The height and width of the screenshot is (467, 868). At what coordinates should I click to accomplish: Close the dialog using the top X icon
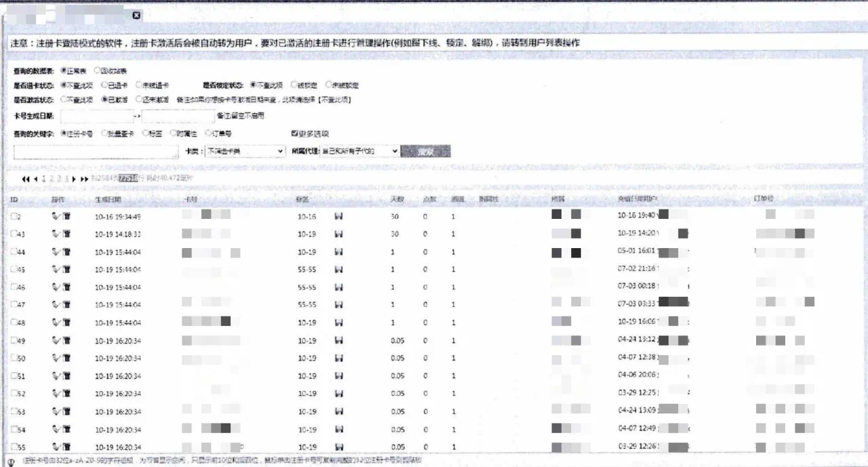click(136, 16)
